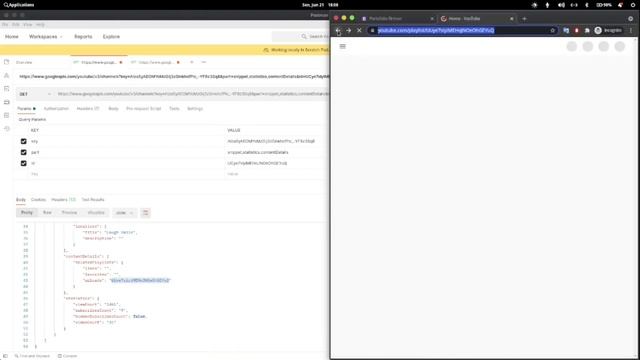Open the volume control in system tray
Screen dimensions: 640x360
click(561, 5)
